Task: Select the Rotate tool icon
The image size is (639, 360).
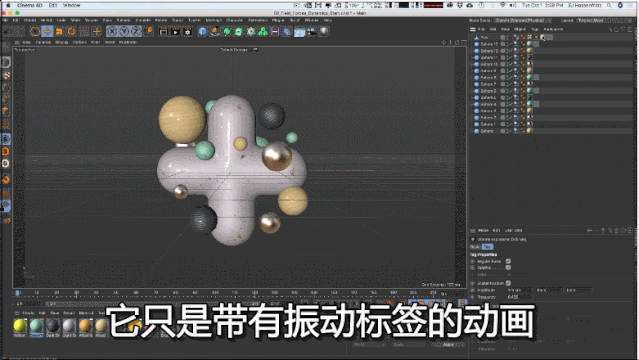Action: [x=72, y=31]
